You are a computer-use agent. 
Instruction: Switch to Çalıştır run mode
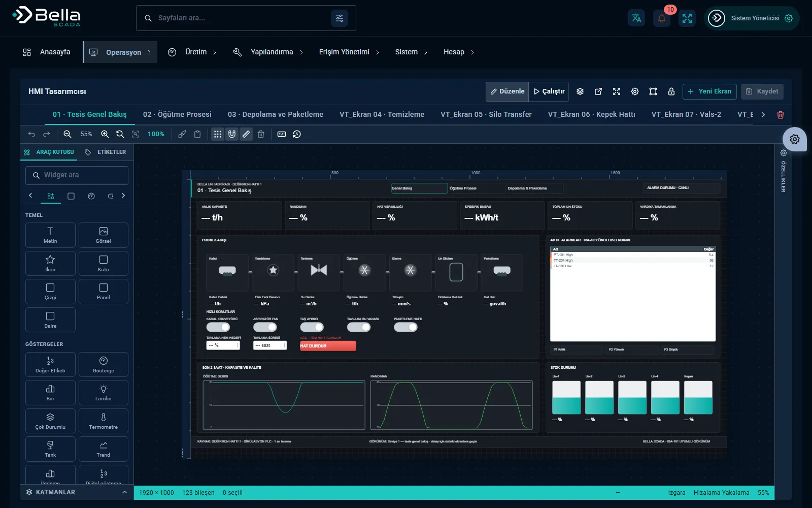tap(549, 91)
